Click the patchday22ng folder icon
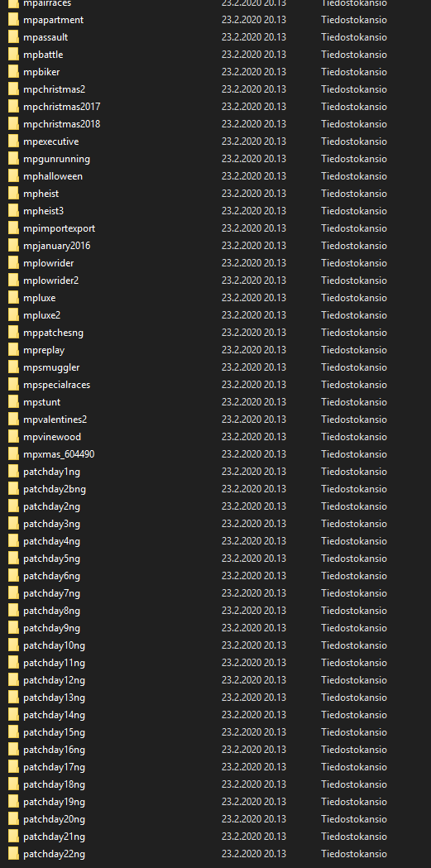The height and width of the screenshot is (868, 431). click(x=13, y=854)
